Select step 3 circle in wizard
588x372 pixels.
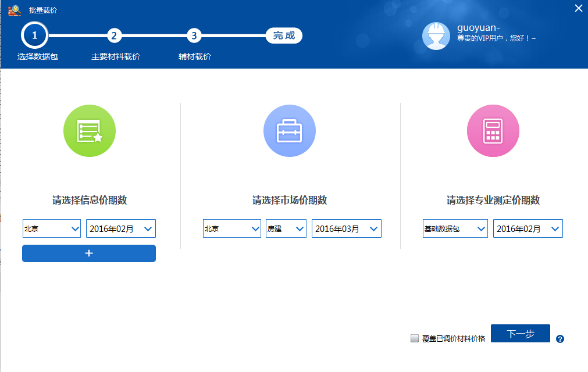[194, 35]
